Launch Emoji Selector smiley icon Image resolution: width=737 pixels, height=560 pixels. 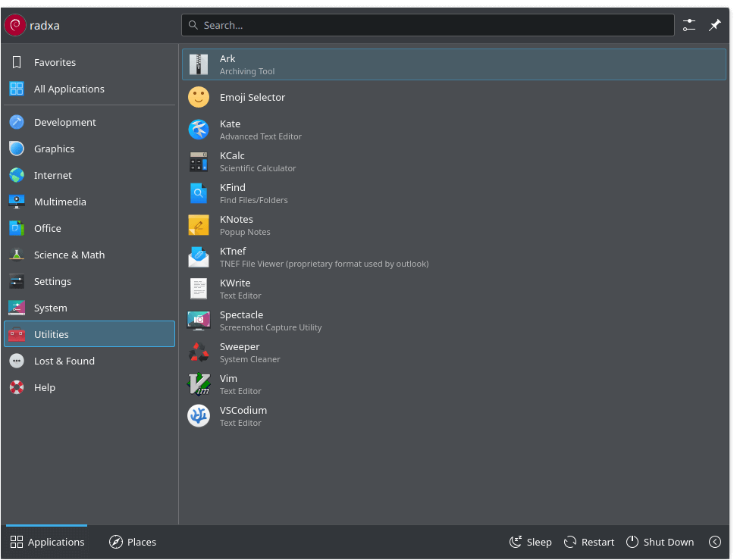pos(199,97)
